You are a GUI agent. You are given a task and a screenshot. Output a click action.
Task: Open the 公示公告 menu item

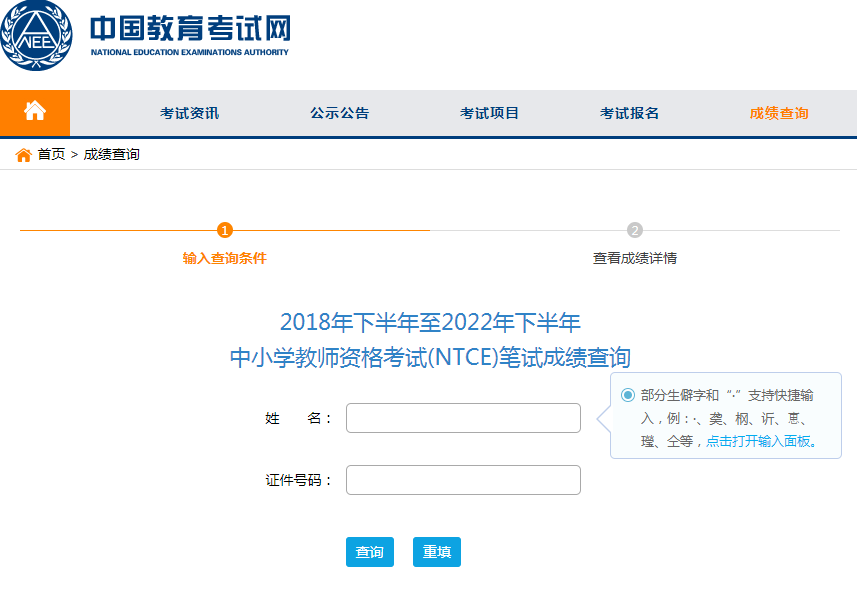pos(339,113)
